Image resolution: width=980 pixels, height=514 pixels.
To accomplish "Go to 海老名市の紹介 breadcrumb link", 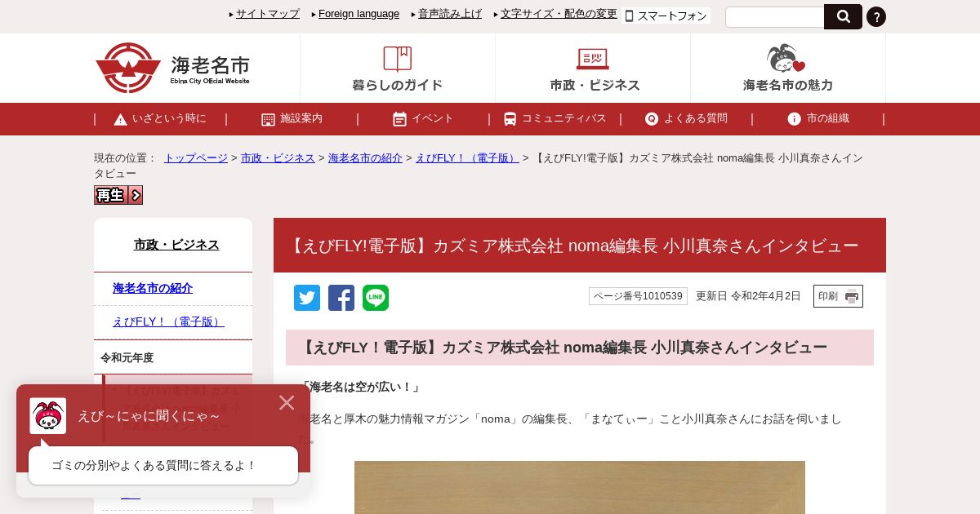I will click(365, 157).
